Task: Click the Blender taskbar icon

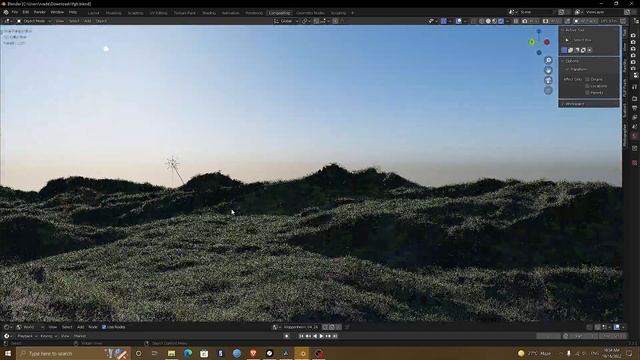Action: point(302,353)
